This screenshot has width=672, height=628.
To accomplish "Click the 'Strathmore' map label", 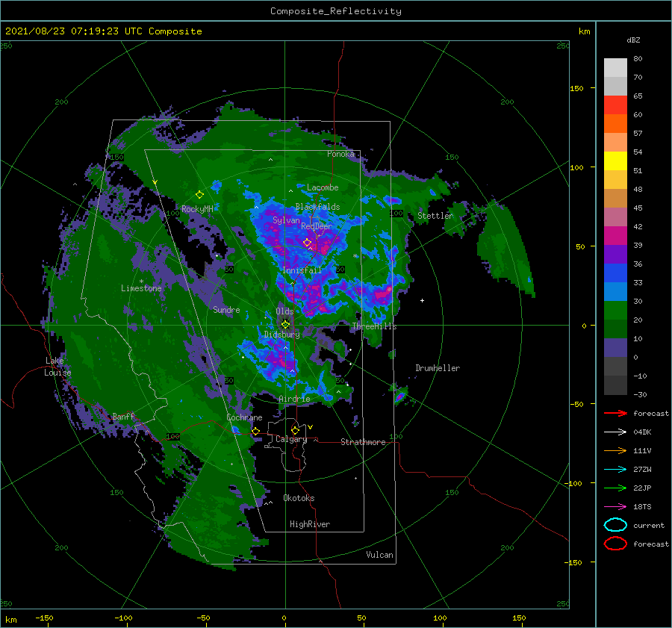I will tap(363, 442).
